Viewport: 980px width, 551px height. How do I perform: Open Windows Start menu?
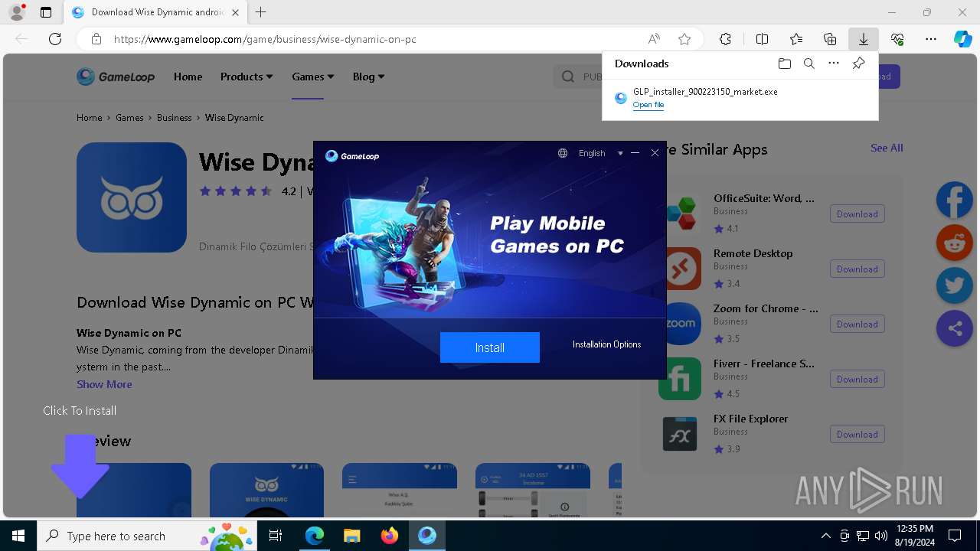(x=18, y=536)
